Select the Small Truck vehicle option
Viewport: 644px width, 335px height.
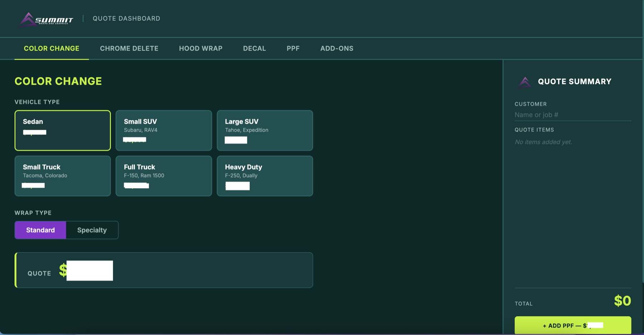(63, 176)
